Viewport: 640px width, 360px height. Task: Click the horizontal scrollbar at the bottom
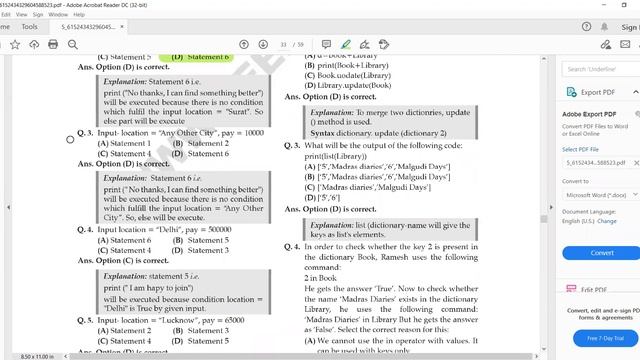coord(300,356)
